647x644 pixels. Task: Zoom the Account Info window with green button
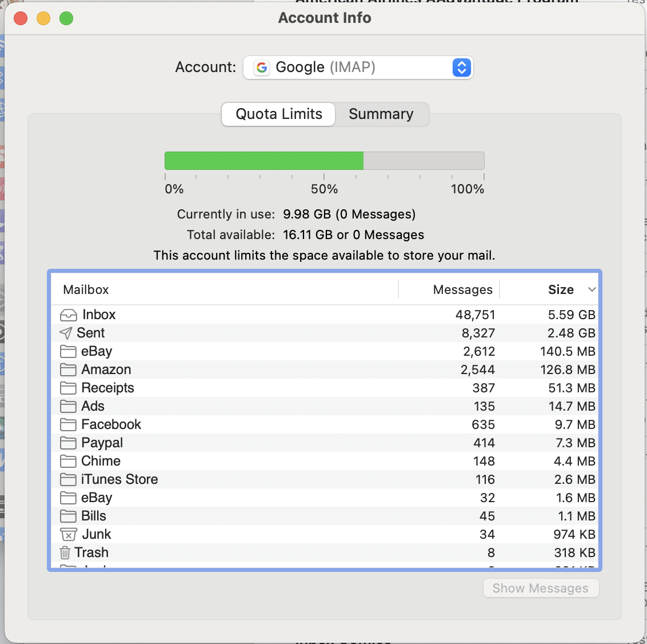[66, 18]
